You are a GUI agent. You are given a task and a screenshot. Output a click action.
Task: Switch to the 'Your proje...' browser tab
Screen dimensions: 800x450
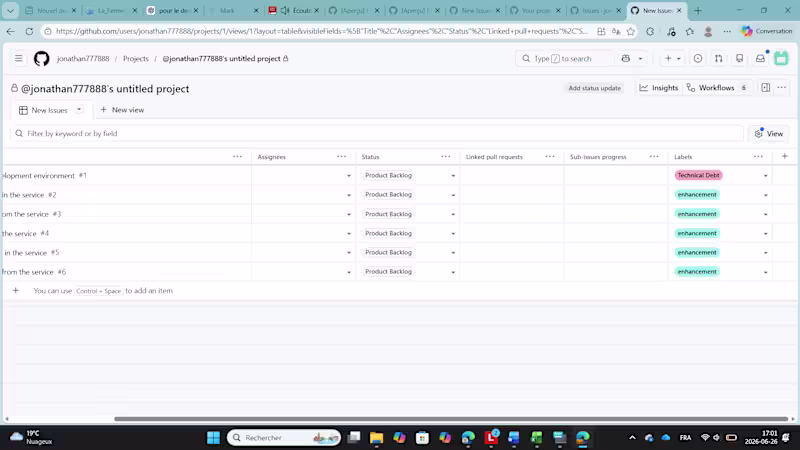pyautogui.click(x=536, y=10)
